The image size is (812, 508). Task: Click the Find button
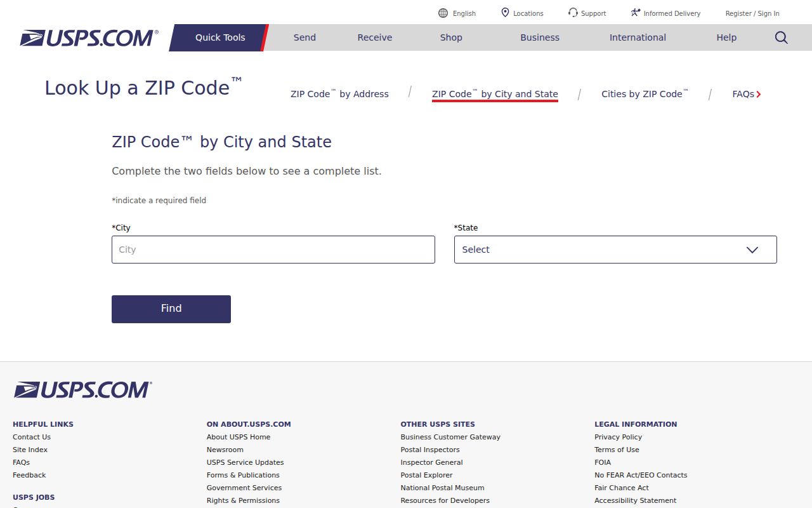pyautogui.click(x=171, y=309)
